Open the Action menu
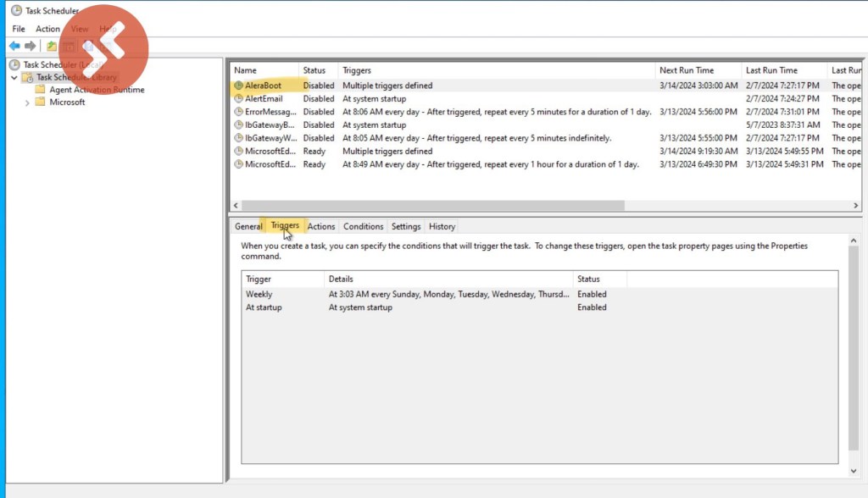 pyautogui.click(x=47, y=29)
